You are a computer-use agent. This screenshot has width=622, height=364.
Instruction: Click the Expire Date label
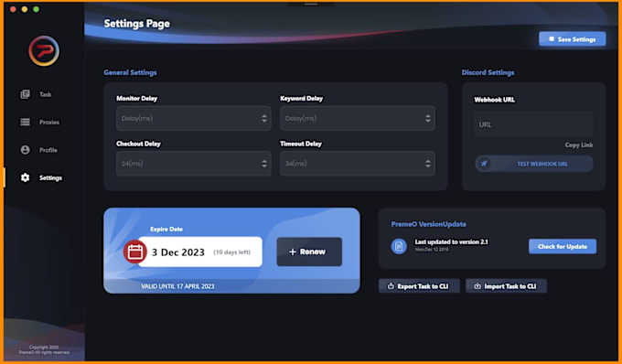coord(166,230)
